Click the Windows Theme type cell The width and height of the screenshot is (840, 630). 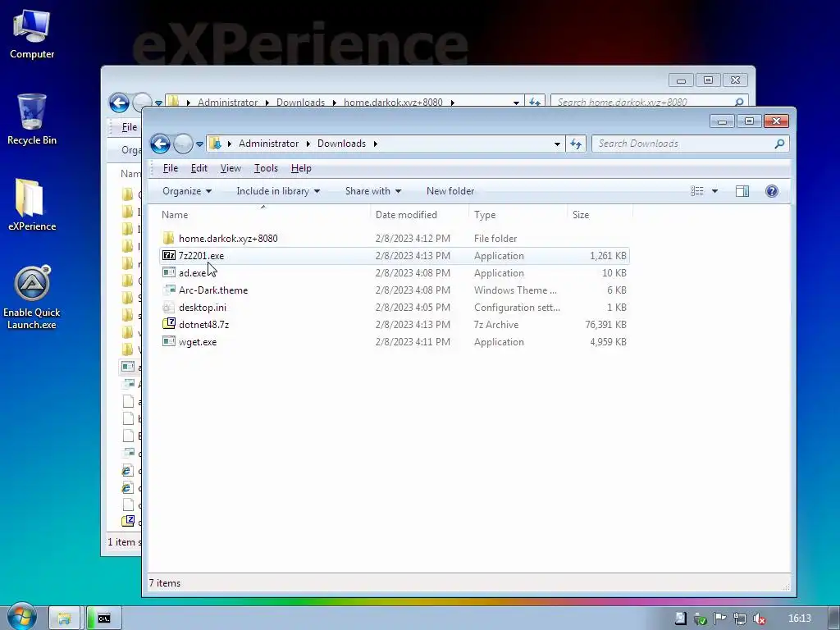click(515, 290)
